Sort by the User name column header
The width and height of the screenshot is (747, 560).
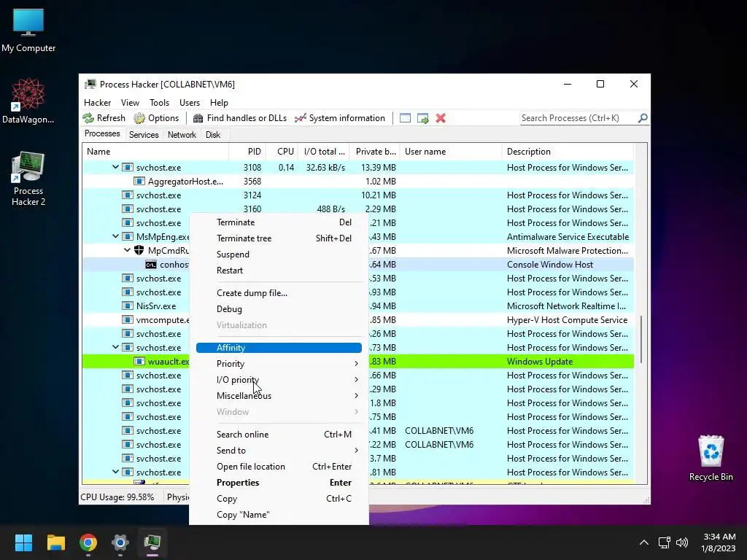(x=451, y=152)
